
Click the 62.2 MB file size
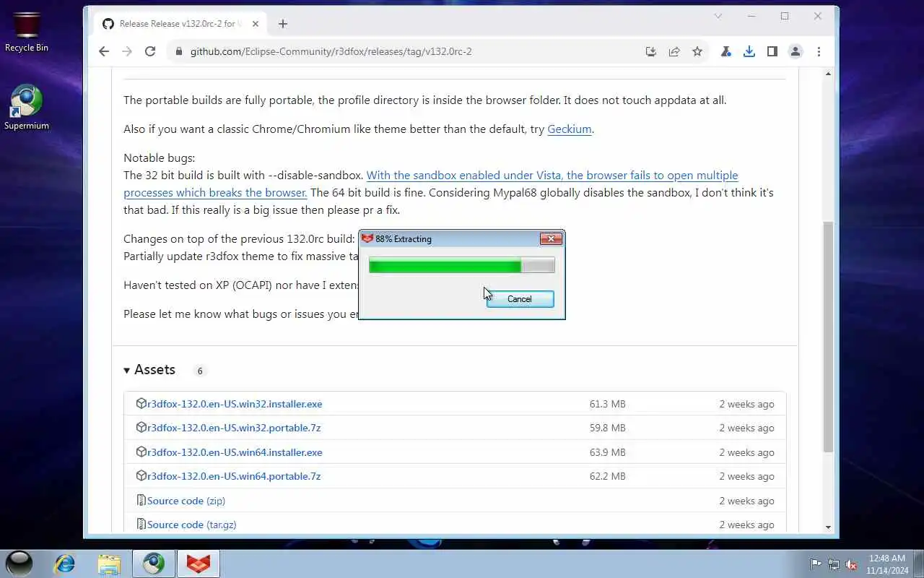[x=607, y=476]
